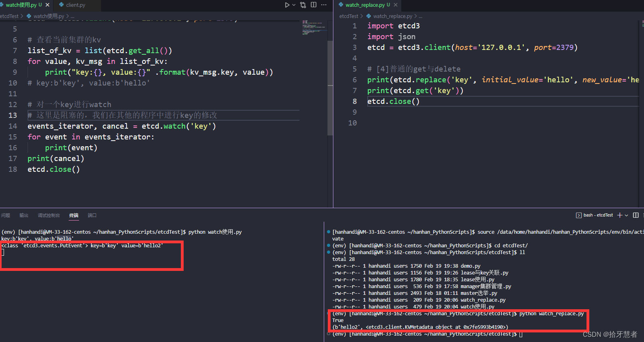Click 'True' output in right terminal
Image resolution: width=644 pixels, height=342 pixels.
click(x=338, y=320)
